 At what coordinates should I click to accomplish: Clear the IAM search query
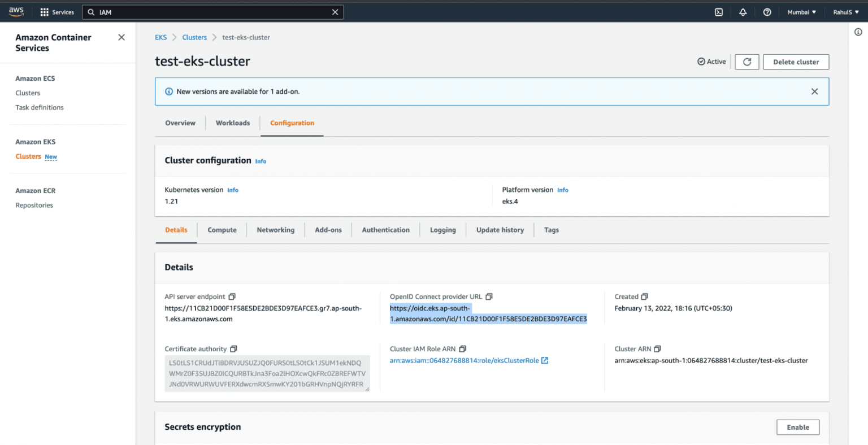335,12
